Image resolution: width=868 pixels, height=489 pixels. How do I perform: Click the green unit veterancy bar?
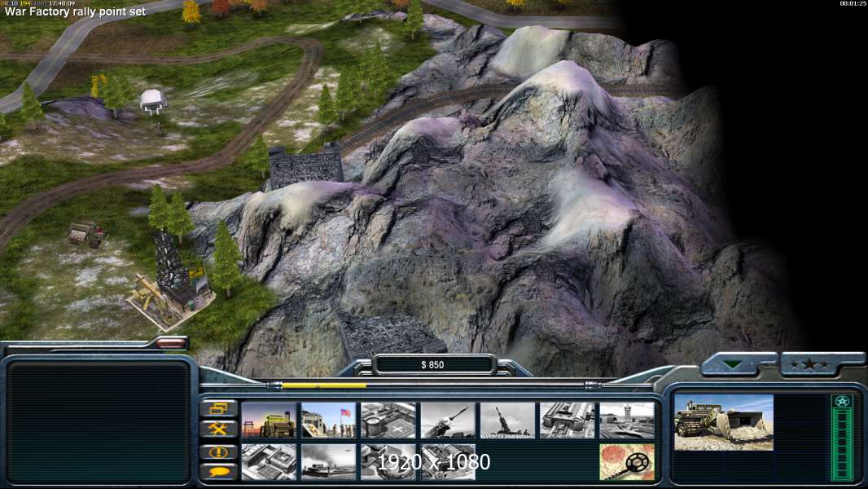tap(842, 438)
